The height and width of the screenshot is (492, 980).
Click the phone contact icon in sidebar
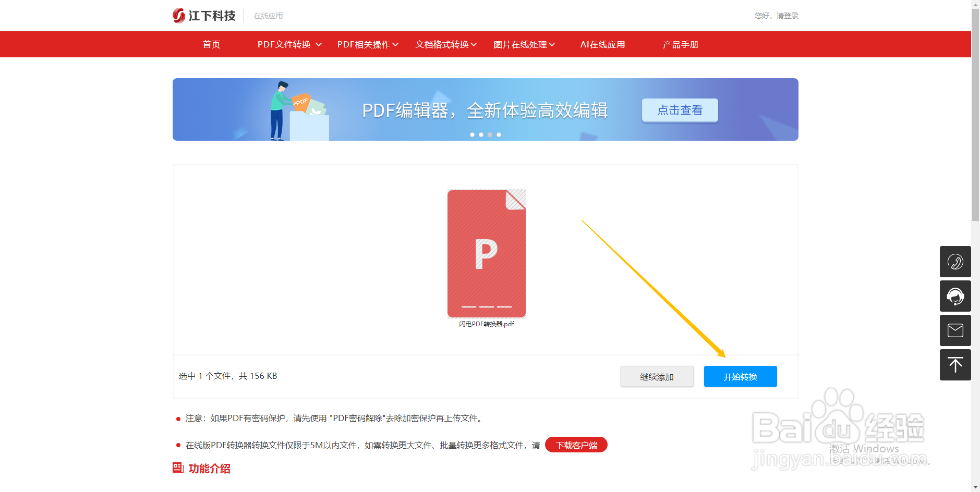pos(955,262)
